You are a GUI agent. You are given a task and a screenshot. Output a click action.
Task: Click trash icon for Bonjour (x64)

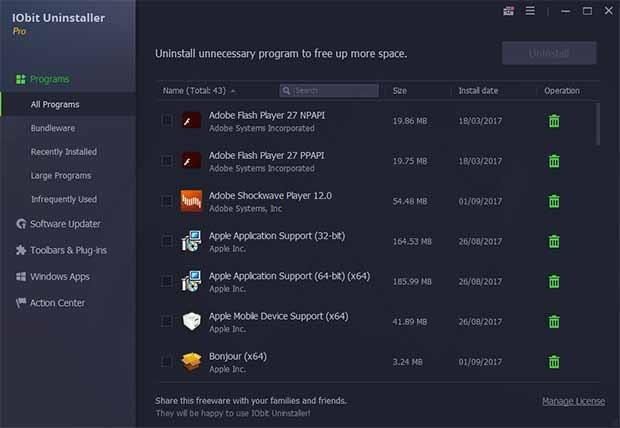[554, 362]
